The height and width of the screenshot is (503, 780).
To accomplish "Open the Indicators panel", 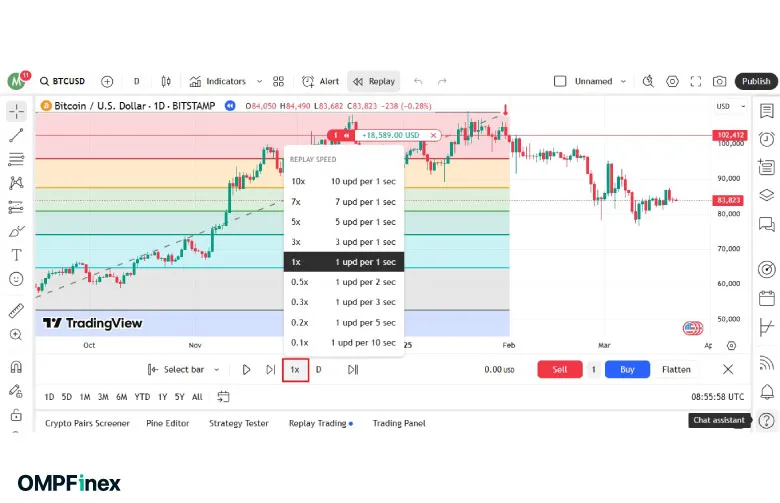I will pos(218,81).
